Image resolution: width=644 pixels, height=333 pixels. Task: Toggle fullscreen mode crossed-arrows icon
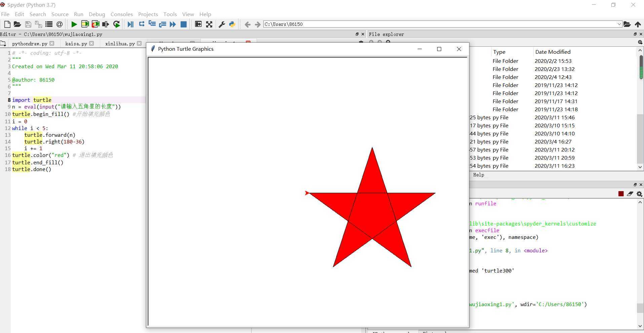click(209, 24)
